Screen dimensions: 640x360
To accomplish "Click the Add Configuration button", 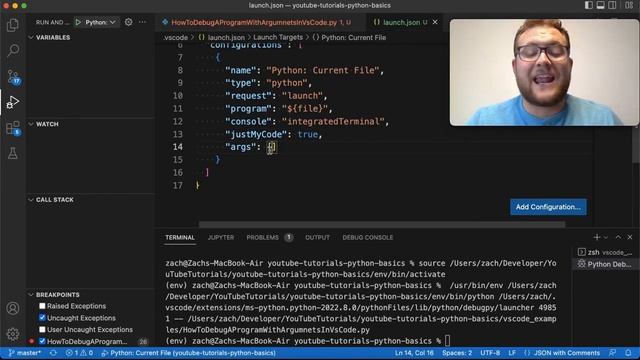I will (x=548, y=207).
